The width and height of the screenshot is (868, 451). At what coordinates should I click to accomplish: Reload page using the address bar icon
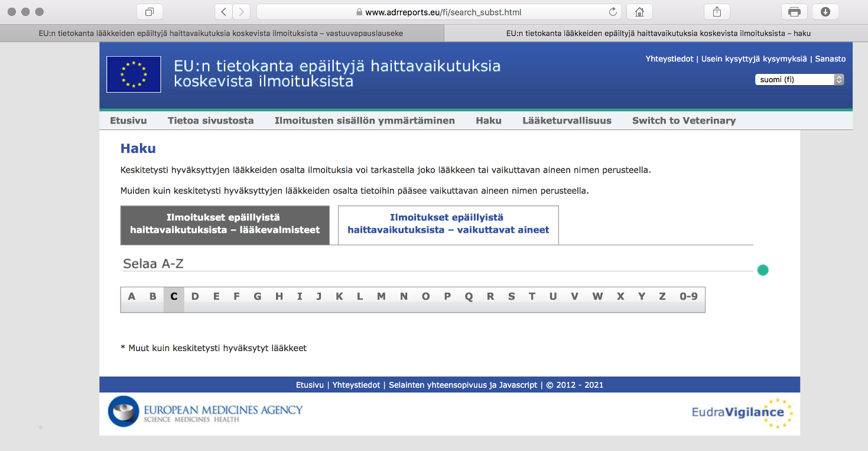[x=613, y=12]
